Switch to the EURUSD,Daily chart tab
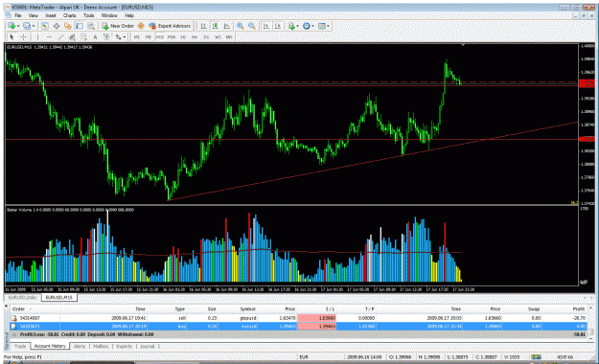 [22, 297]
